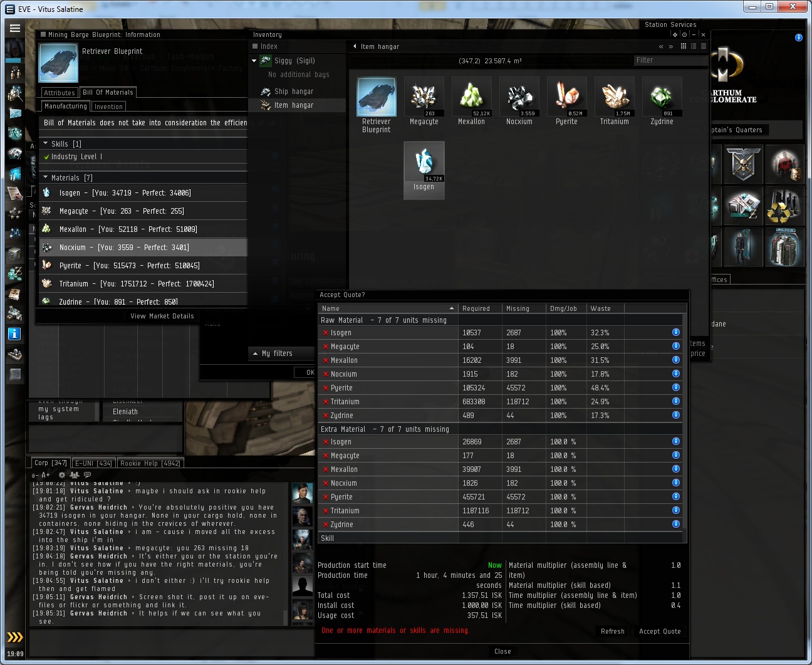Sort the quote table by Name
The image size is (812, 665).
pyautogui.click(x=387, y=308)
